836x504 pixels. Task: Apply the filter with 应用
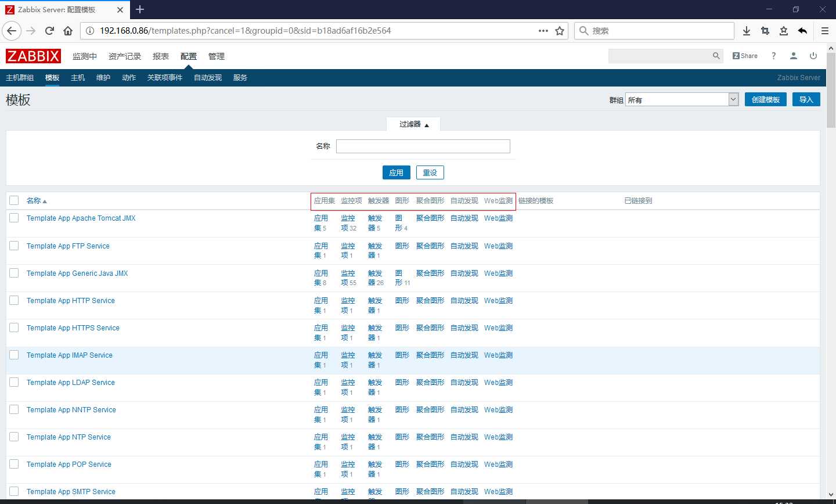click(397, 172)
